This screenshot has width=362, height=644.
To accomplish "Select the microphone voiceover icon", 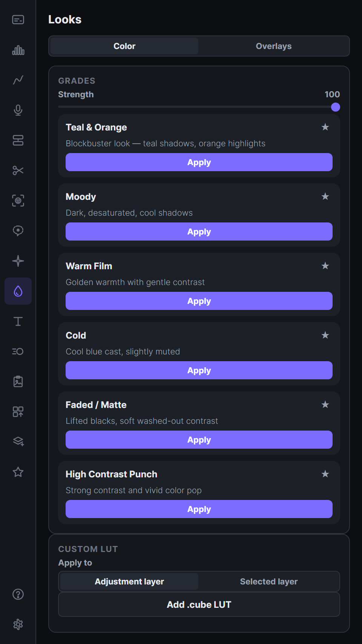I will (x=18, y=110).
